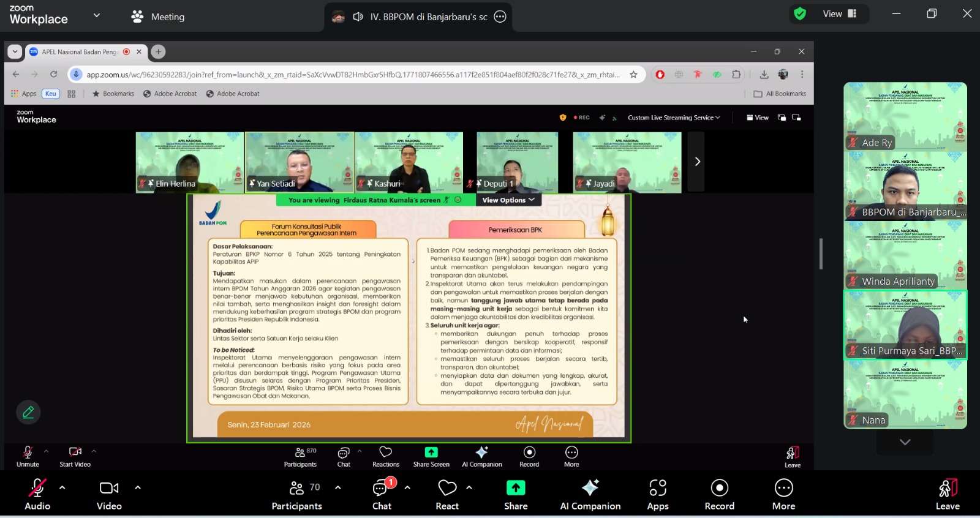The height and width of the screenshot is (518, 980).
Task: Open Custom Live Streaming Service dropdown
Action: point(673,118)
